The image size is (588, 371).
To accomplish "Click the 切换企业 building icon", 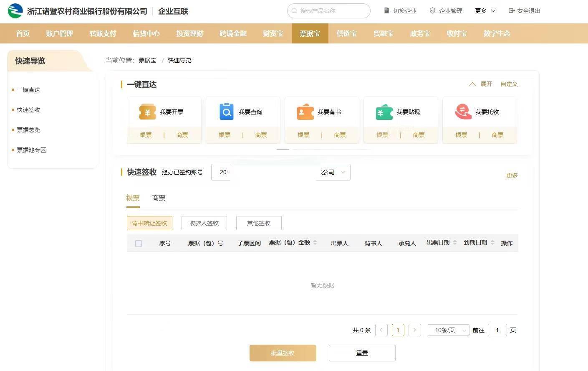I will click(386, 11).
